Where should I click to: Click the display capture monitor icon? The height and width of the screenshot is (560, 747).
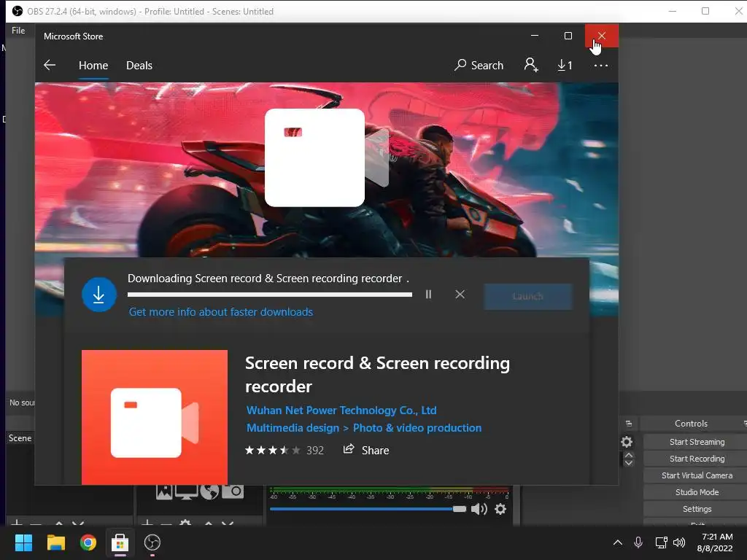(x=186, y=492)
